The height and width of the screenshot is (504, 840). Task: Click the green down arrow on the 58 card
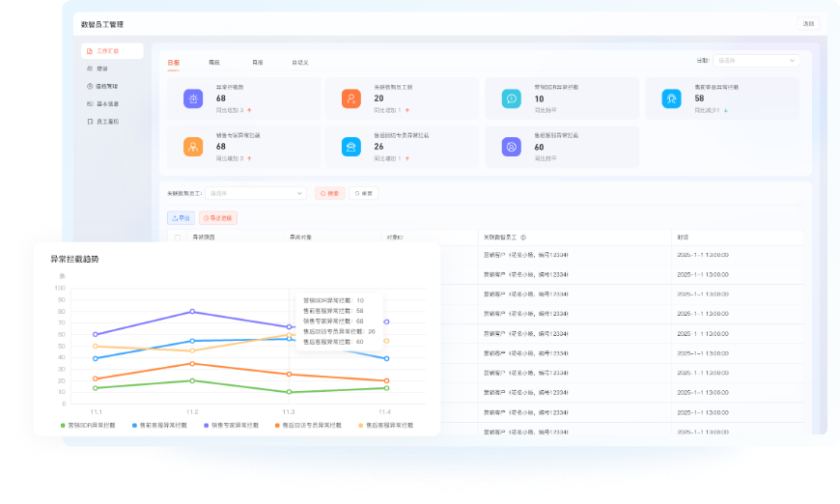pyautogui.click(x=726, y=110)
